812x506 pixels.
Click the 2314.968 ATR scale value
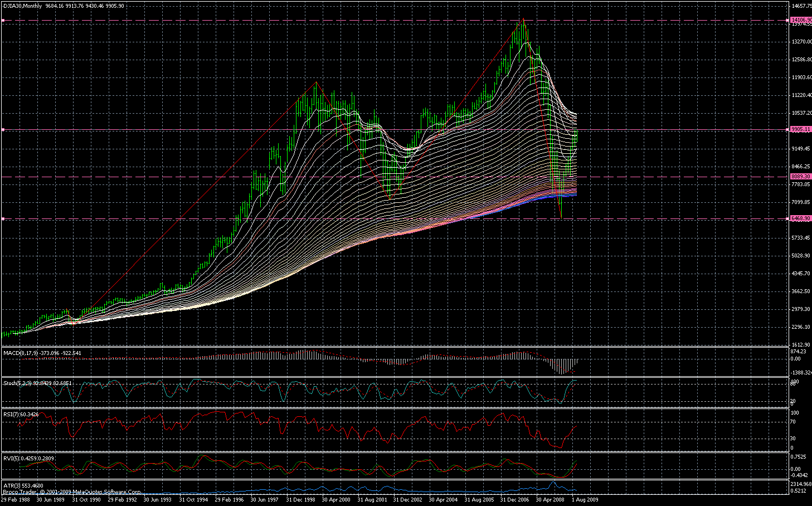pyautogui.click(x=801, y=484)
